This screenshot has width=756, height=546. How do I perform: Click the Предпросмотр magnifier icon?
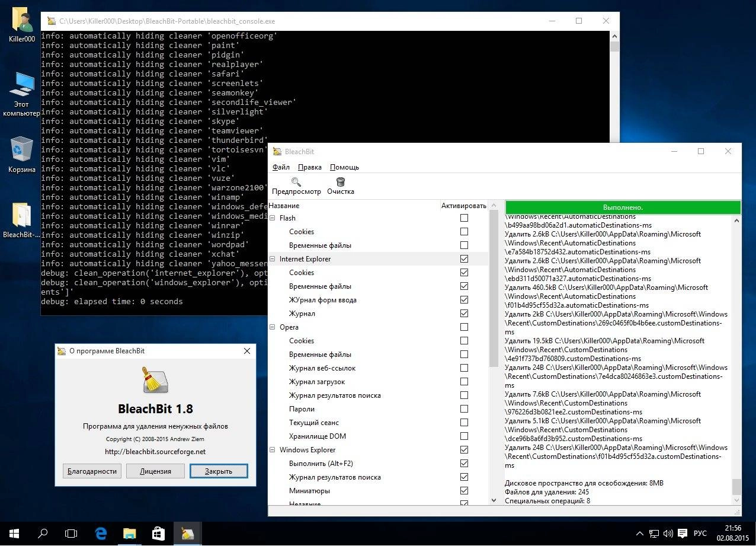pyautogui.click(x=296, y=181)
